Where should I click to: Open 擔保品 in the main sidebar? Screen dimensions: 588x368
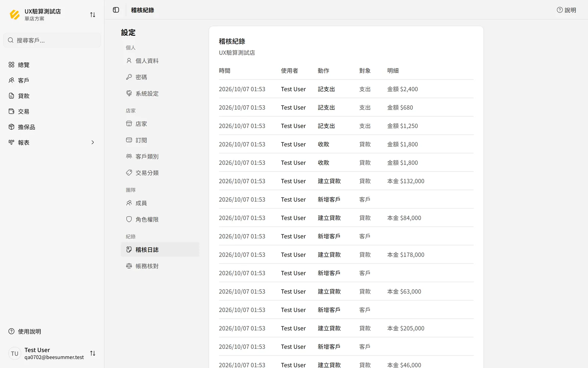click(x=52, y=127)
